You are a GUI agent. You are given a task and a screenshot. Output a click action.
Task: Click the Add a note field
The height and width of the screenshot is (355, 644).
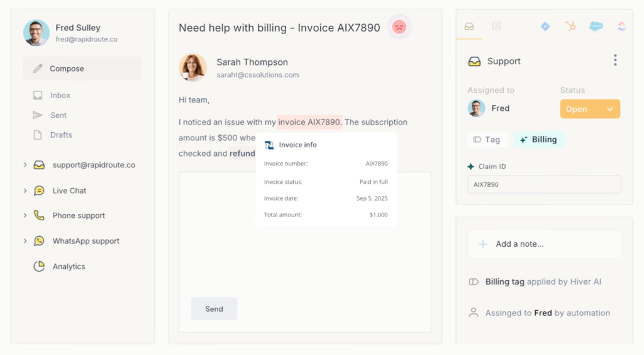(544, 244)
